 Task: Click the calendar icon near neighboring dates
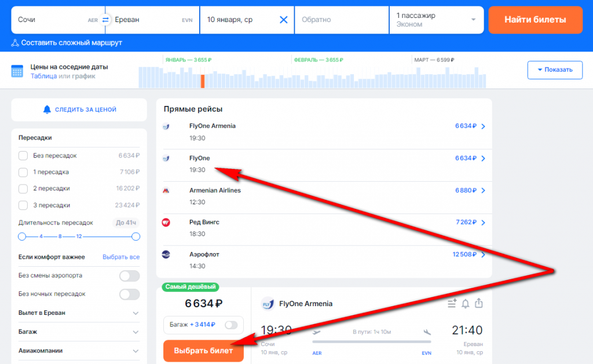pos(17,71)
